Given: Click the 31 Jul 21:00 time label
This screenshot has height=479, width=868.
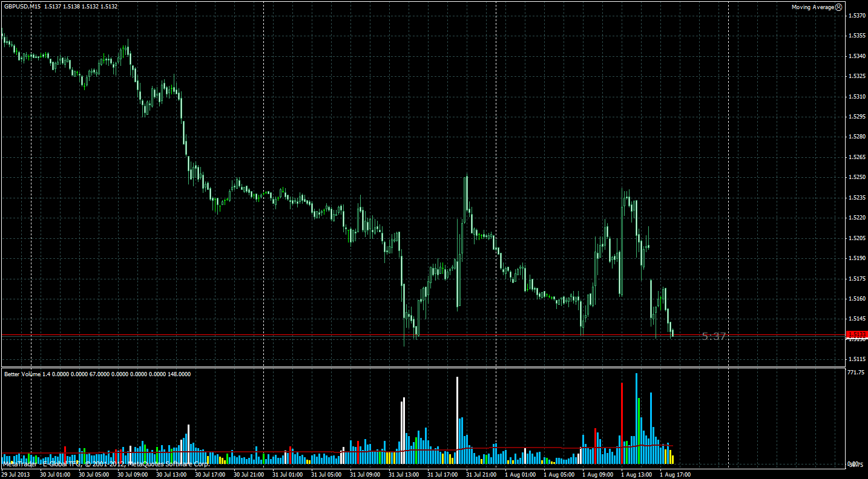Looking at the screenshot, I should (x=480, y=475).
